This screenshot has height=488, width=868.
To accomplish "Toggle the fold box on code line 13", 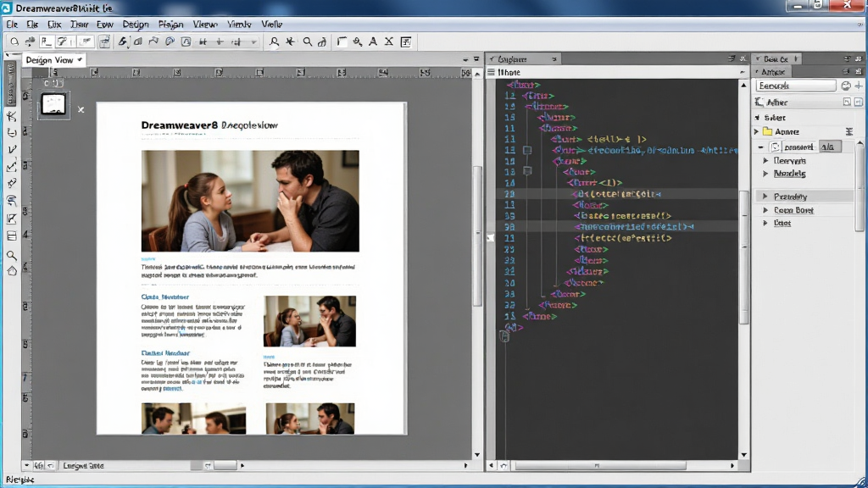I will pyautogui.click(x=527, y=150).
